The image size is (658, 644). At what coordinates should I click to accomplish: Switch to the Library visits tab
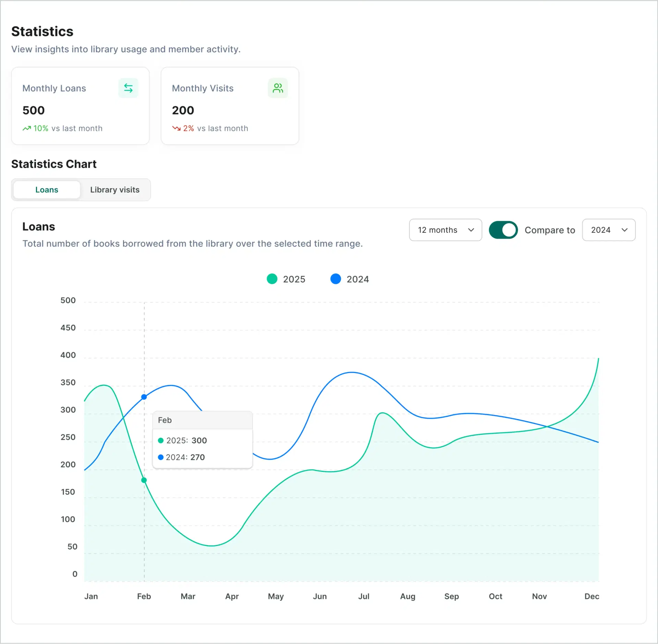click(115, 190)
